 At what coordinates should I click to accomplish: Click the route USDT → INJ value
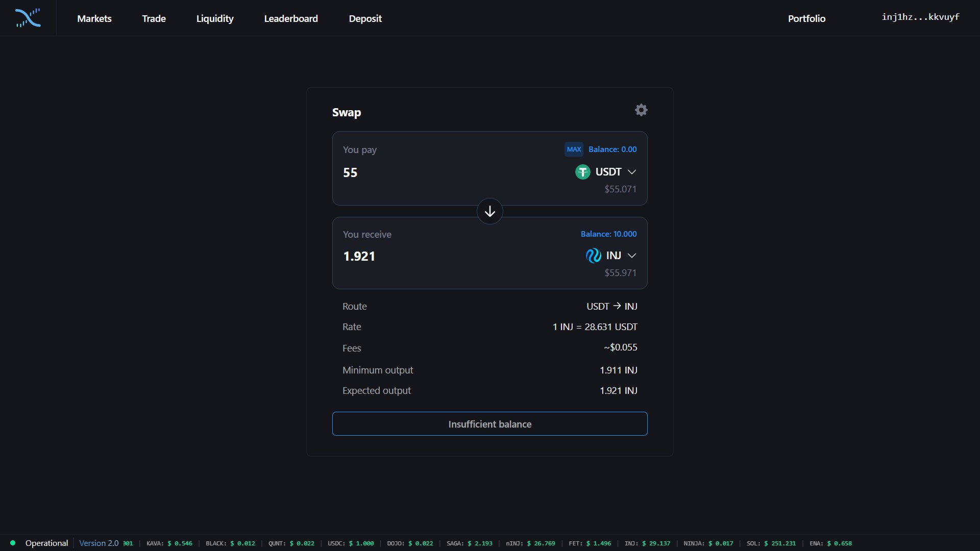[612, 306]
